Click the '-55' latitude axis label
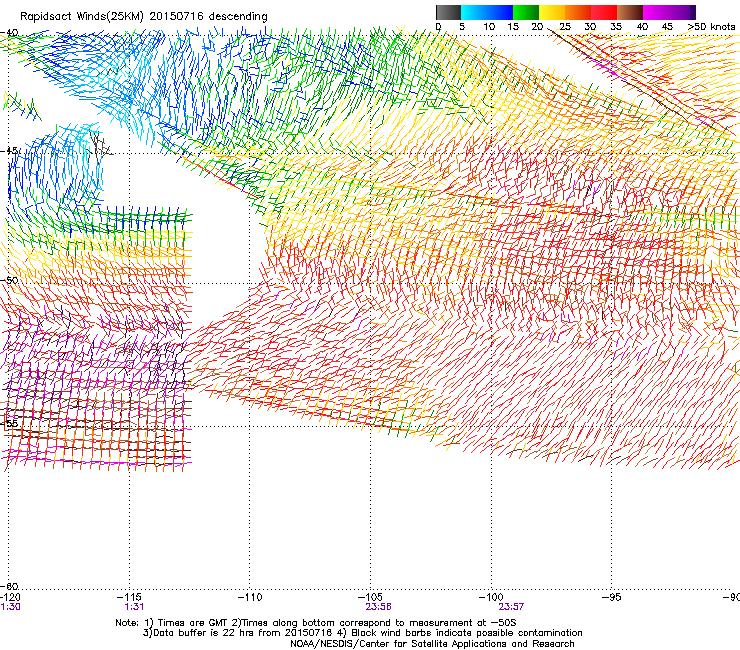Screen dimensions: 740x650 (x=9, y=423)
